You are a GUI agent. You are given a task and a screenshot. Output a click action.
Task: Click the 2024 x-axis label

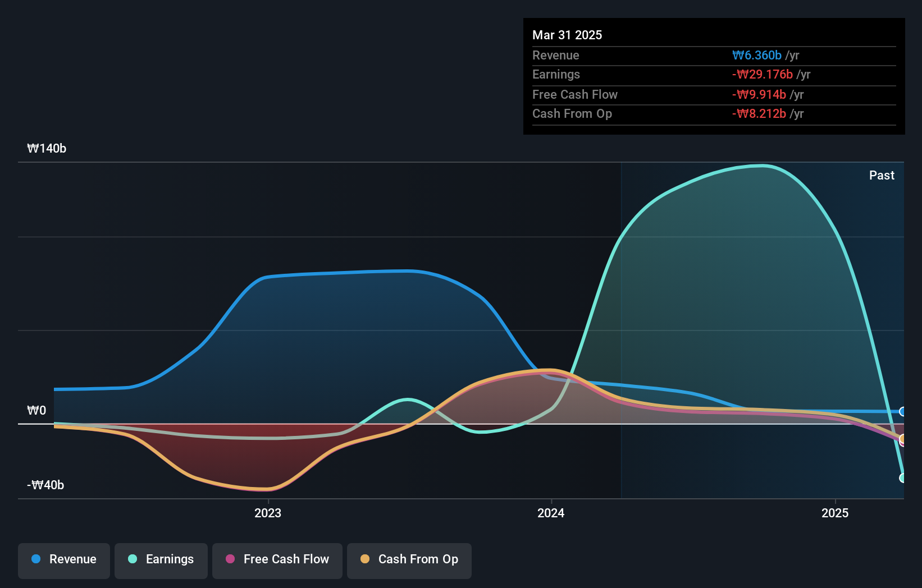click(x=551, y=513)
